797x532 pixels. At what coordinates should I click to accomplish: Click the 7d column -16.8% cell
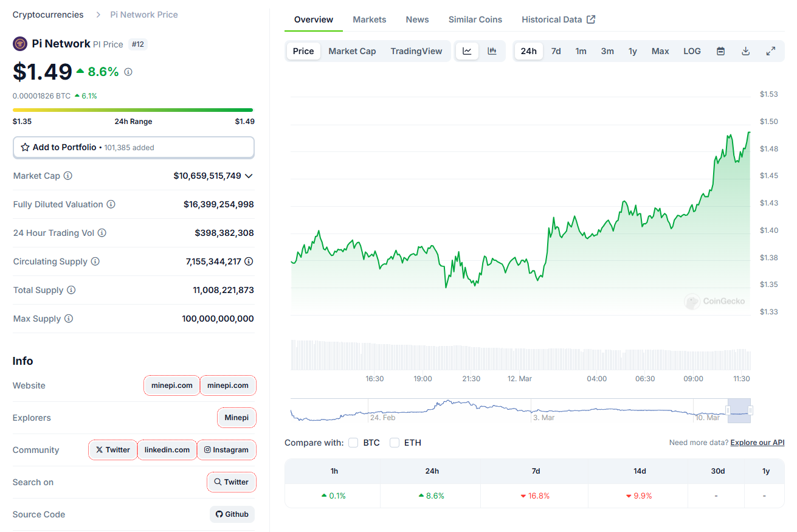click(x=536, y=496)
